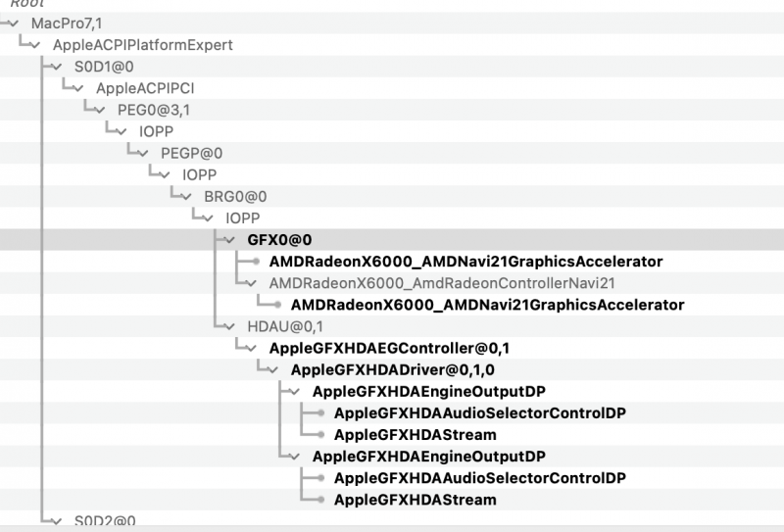Collapse the AMDRadeonX6000_AmdRadeonControllerNavi21 chevron
This screenshot has height=532, width=784.
[251, 283]
